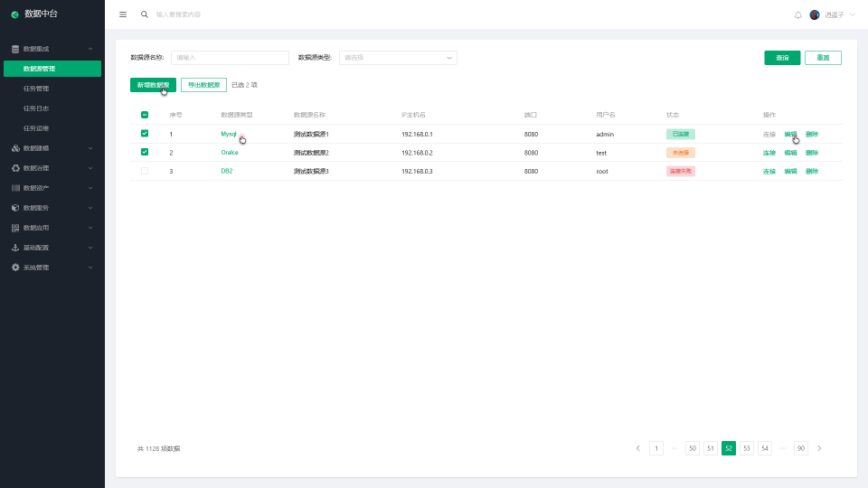868x488 pixels.
Task: Expand the 系统管理 sidebar menu
Action: (52, 267)
